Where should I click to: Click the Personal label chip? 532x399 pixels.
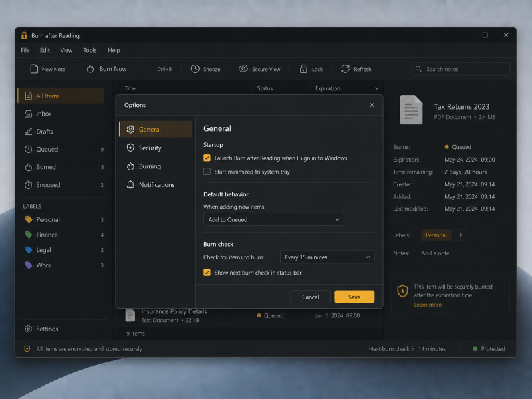point(436,235)
